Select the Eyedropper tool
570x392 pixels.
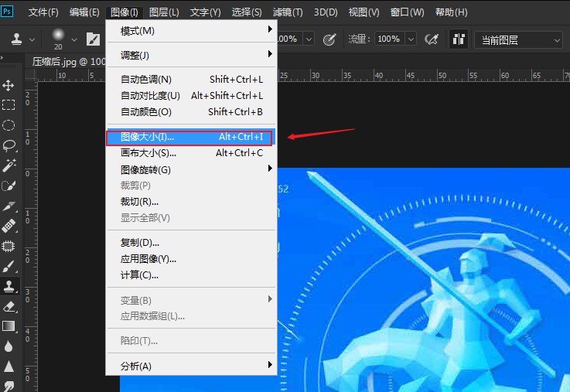[9, 206]
